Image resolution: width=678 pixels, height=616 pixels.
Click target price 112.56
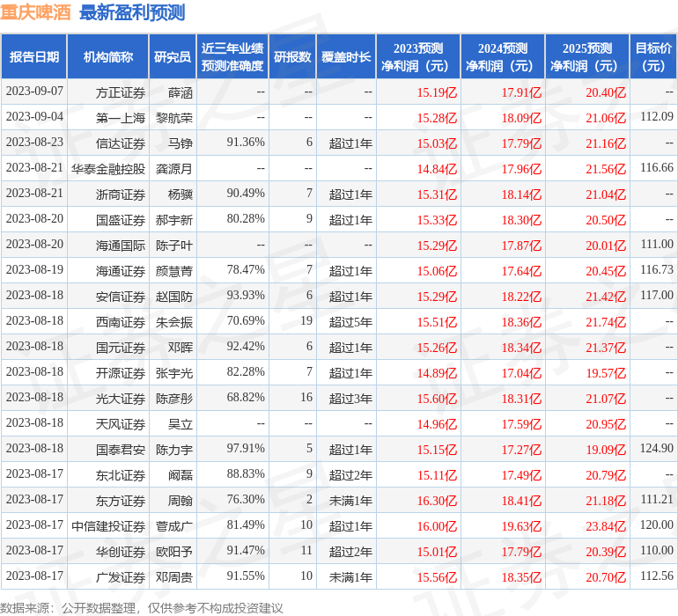pos(657,576)
